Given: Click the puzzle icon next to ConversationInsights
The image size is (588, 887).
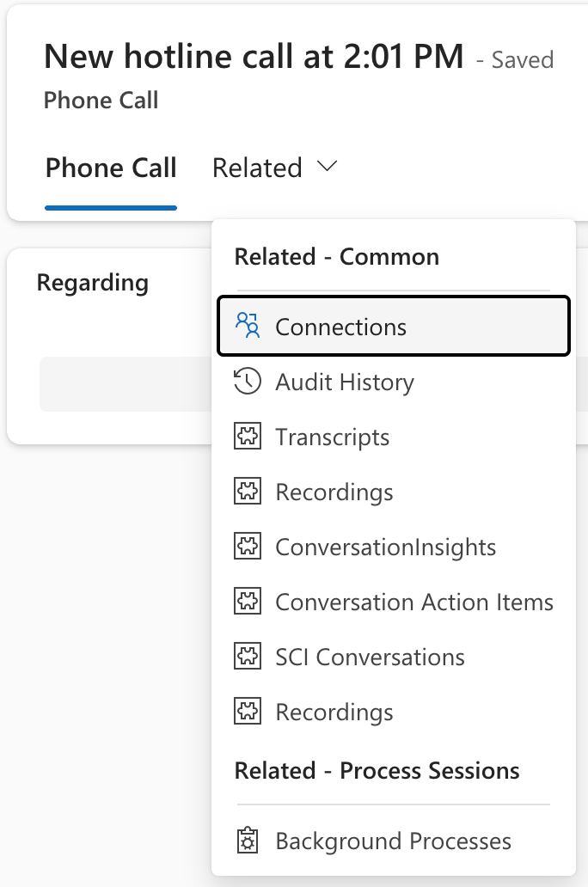Looking at the screenshot, I should 248,547.
